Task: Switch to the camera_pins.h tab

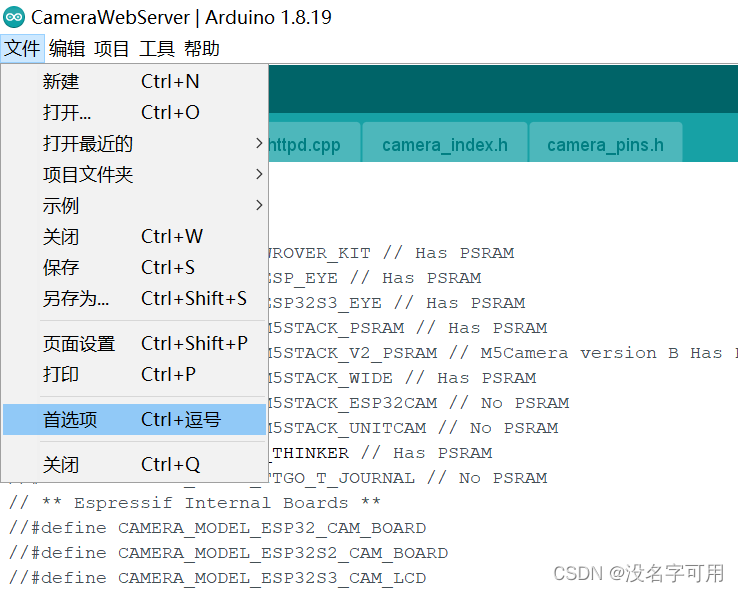Action: click(x=606, y=143)
